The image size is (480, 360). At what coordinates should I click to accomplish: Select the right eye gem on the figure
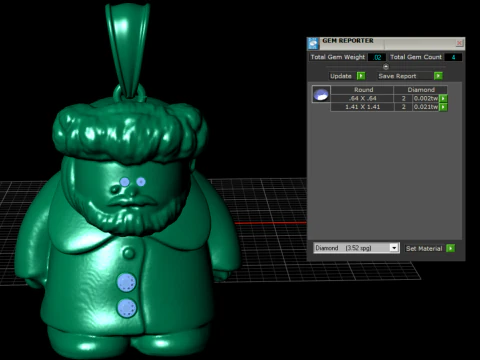[141, 182]
